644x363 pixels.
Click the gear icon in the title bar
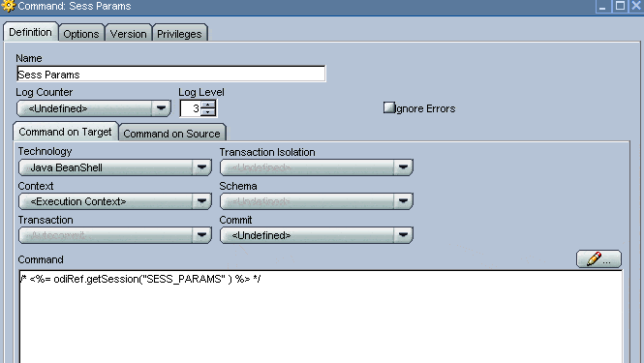coord(8,6)
